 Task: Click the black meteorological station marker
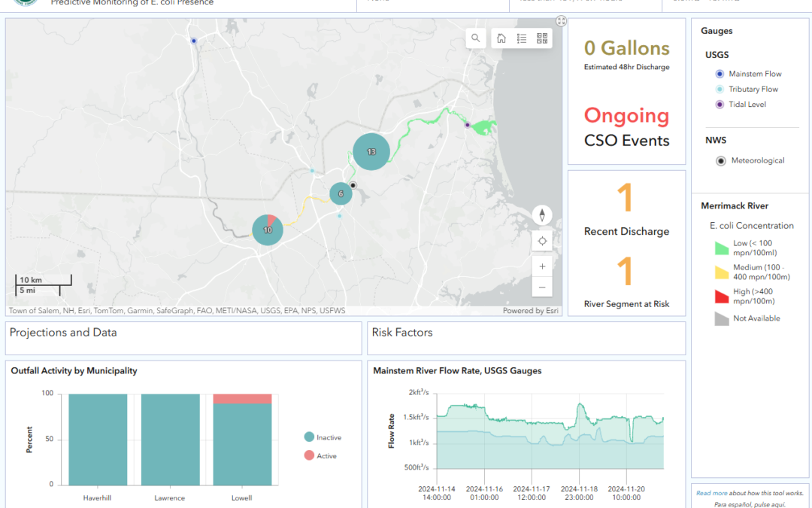coord(353,184)
